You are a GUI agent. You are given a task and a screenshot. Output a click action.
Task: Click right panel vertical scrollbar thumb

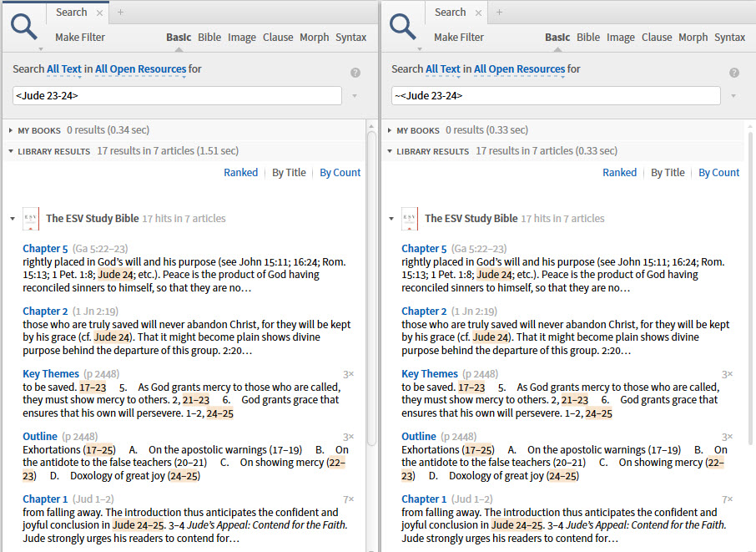(x=750, y=287)
